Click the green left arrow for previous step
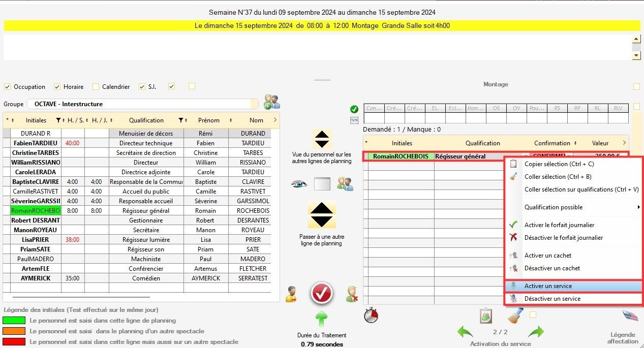Image resolution: width=644 pixels, height=348 pixels. coord(465,332)
